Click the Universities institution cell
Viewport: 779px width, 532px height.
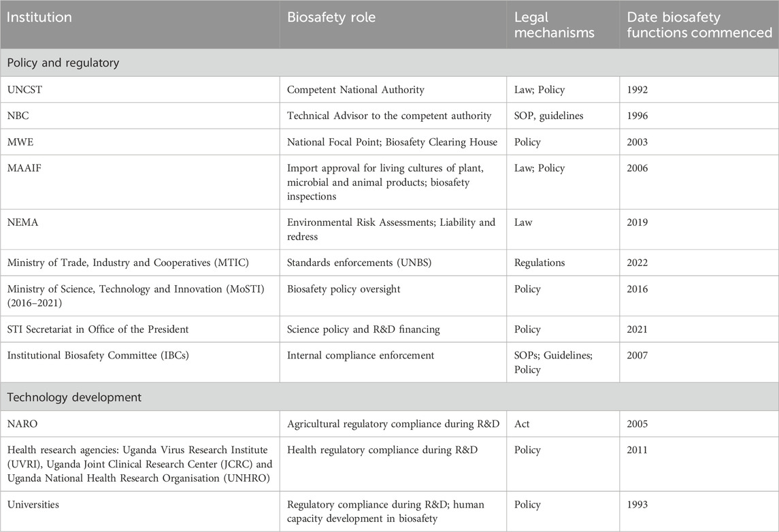click(32, 504)
